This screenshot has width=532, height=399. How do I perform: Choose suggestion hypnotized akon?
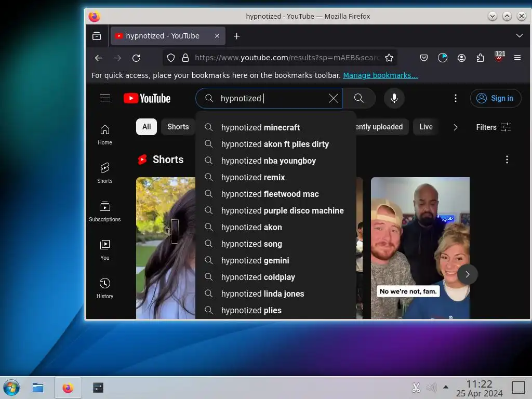pyautogui.click(x=276, y=228)
